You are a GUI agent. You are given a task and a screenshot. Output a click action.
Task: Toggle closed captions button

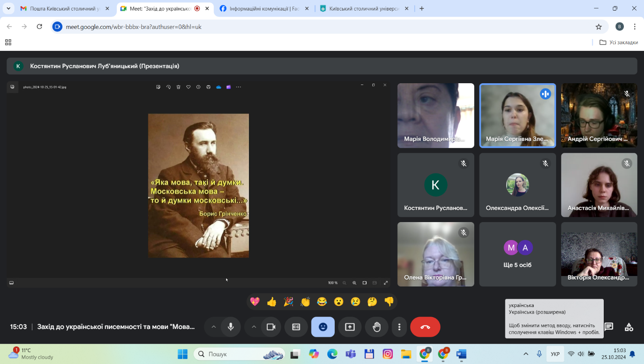point(296,327)
